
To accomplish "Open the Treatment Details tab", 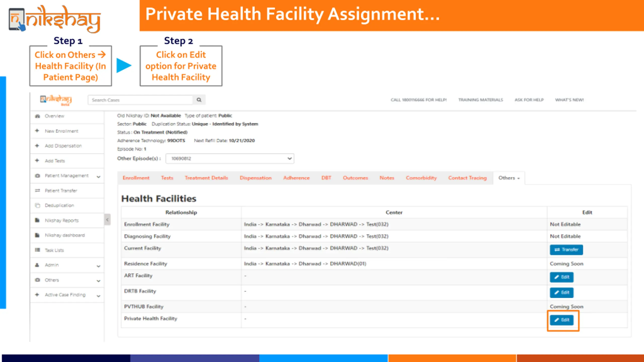I will [206, 178].
